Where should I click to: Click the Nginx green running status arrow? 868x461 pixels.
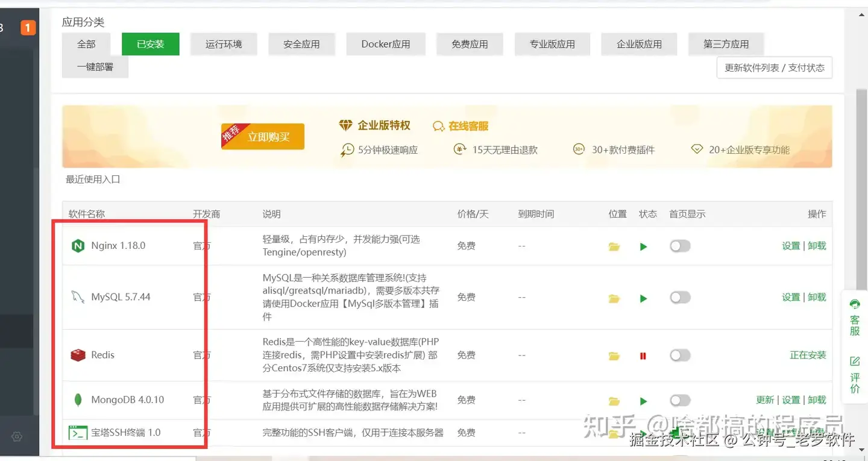pyautogui.click(x=643, y=246)
